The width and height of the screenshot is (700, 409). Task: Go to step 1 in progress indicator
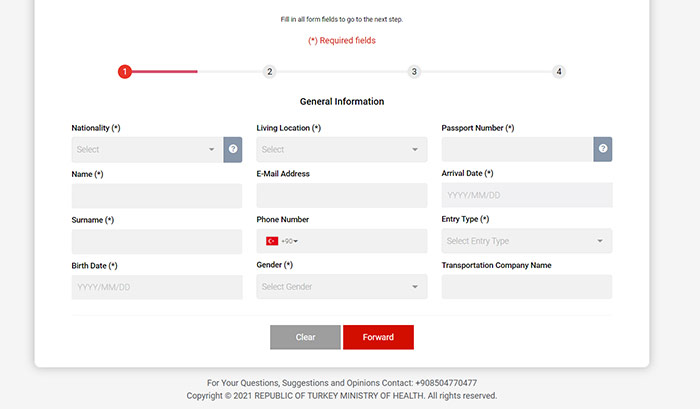click(x=125, y=72)
